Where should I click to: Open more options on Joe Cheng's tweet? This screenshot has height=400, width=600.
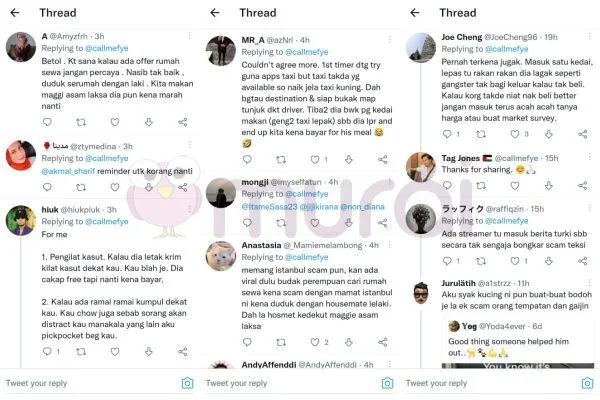[x=589, y=36]
